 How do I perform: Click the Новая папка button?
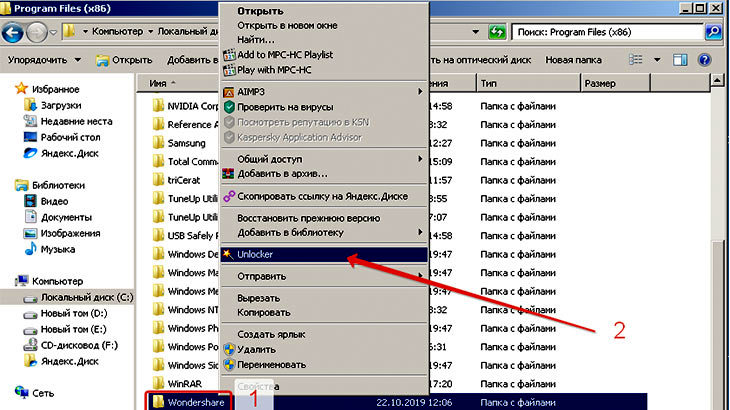click(x=573, y=60)
